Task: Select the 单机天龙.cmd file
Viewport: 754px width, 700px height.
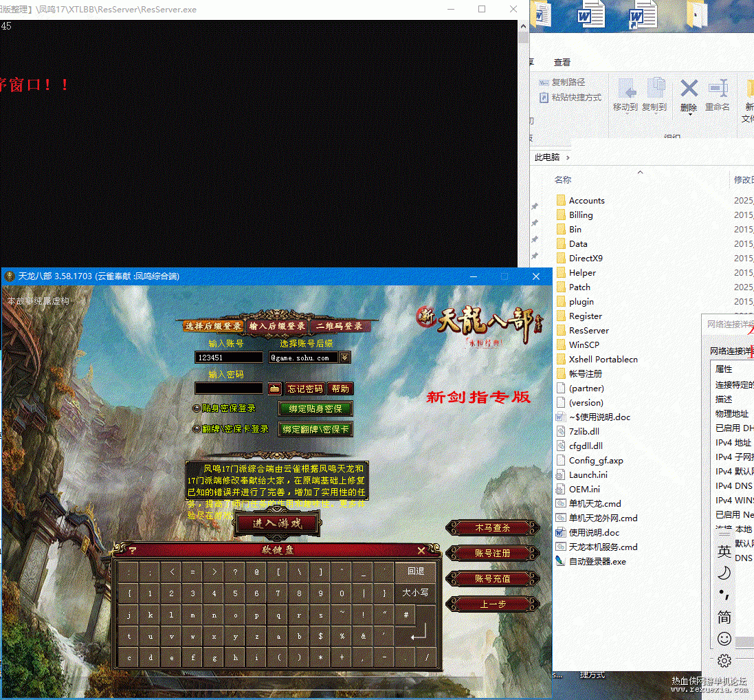Action: (x=588, y=504)
